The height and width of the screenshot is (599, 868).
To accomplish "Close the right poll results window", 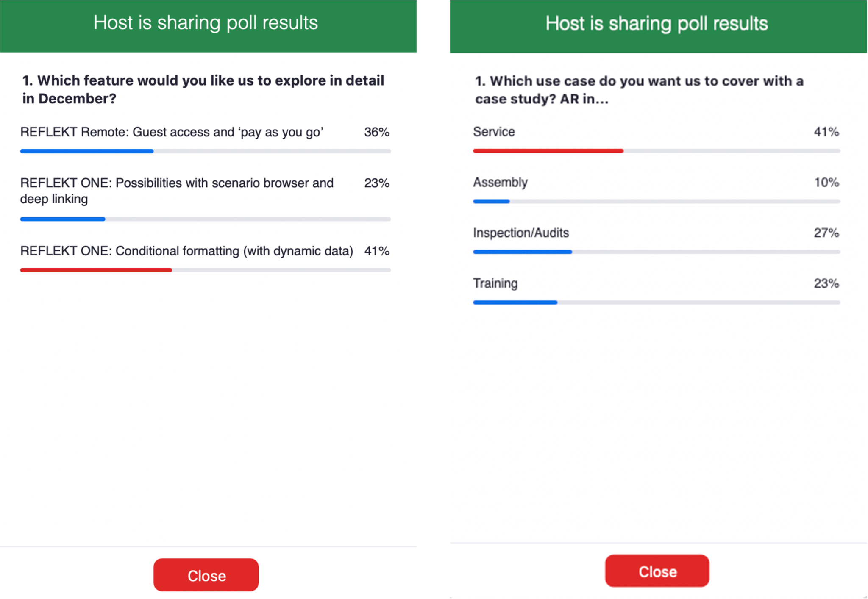I will (657, 571).
